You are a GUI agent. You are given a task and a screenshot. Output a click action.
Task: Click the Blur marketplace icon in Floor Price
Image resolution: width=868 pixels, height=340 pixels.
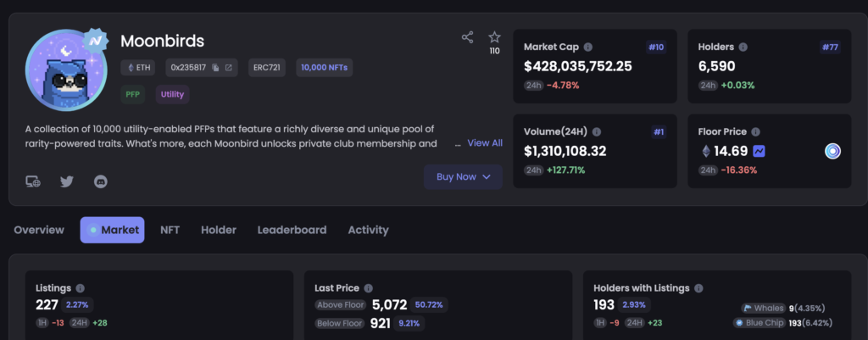(832, 151)
